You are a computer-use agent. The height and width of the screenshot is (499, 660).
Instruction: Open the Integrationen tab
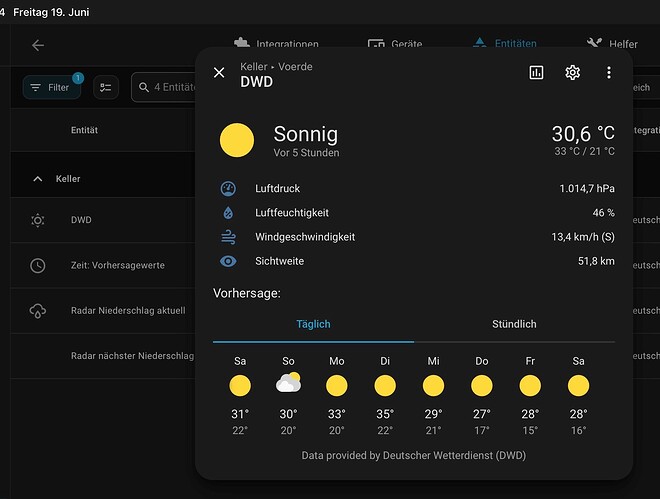[277, 43]
